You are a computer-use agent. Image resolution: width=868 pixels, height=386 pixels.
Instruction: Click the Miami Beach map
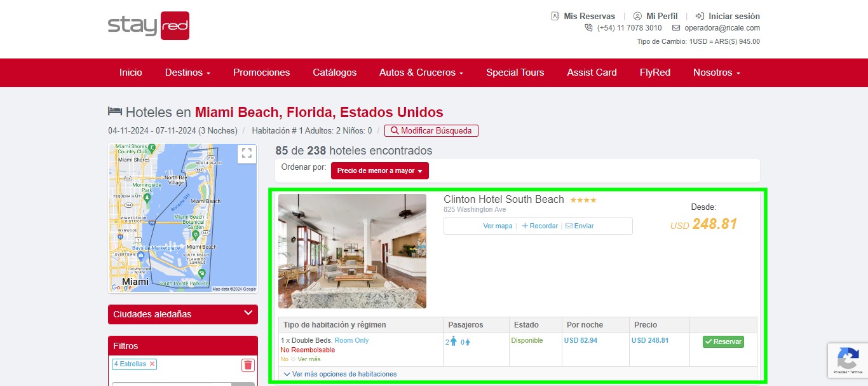coord(183,218)
